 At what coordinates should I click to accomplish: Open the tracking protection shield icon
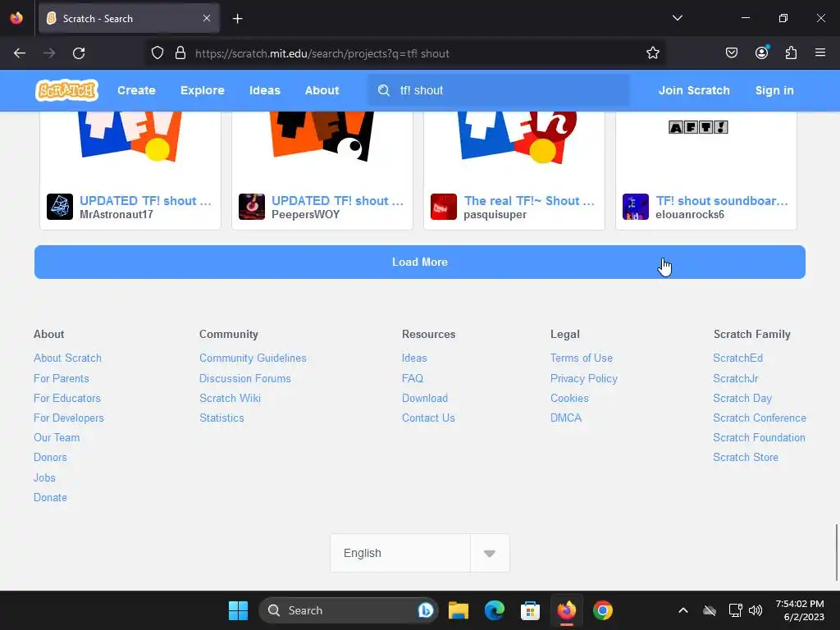point(157,53)
